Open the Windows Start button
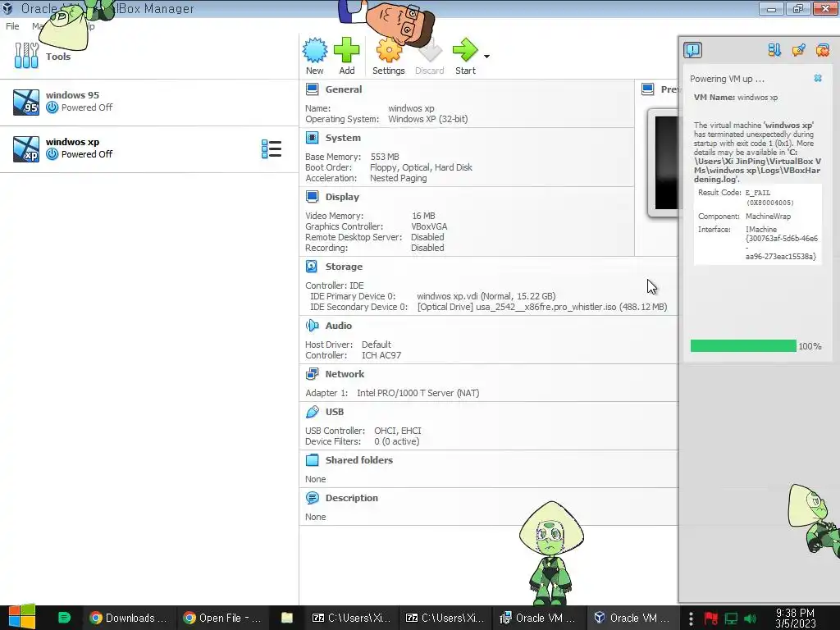The height and width of the screenshot is (630, 840). [x=21, y=617]
